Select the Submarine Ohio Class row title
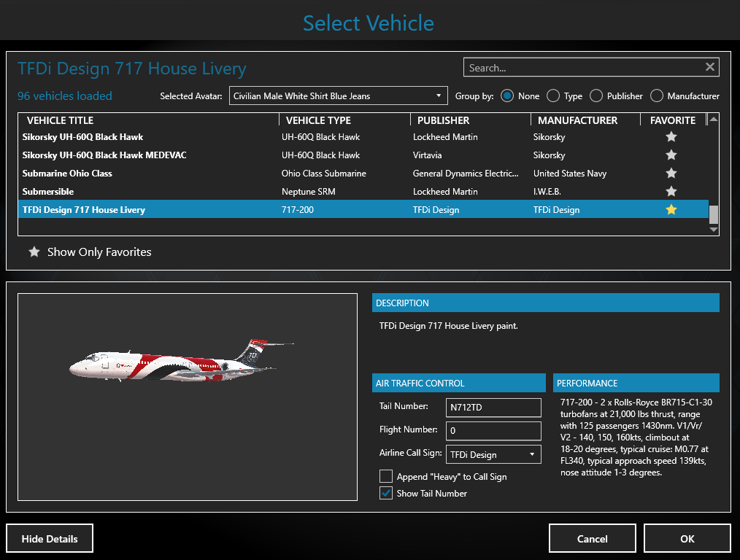The height and width of the screenshot is (560, 740). 67,173
